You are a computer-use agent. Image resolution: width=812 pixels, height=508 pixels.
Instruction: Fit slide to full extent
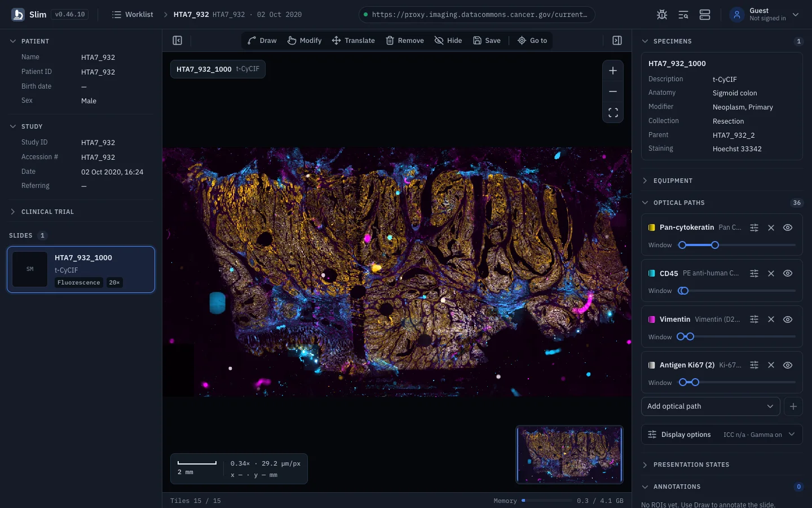coord(613,112)
